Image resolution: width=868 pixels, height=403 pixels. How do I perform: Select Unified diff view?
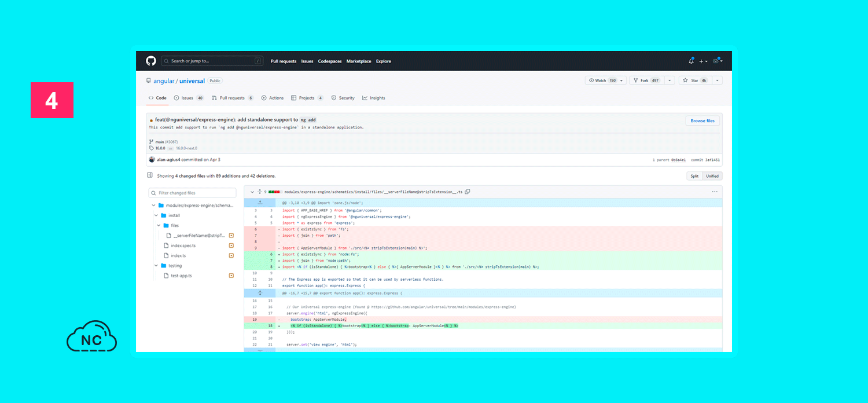(x=712, y=176)
